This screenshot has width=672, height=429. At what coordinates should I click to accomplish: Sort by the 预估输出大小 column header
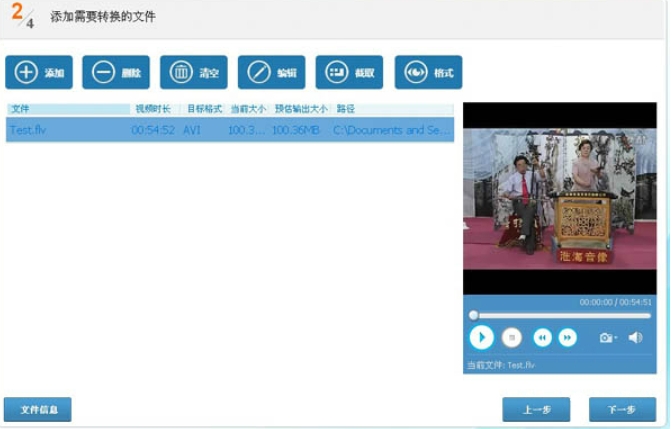(x=301, y=109)
